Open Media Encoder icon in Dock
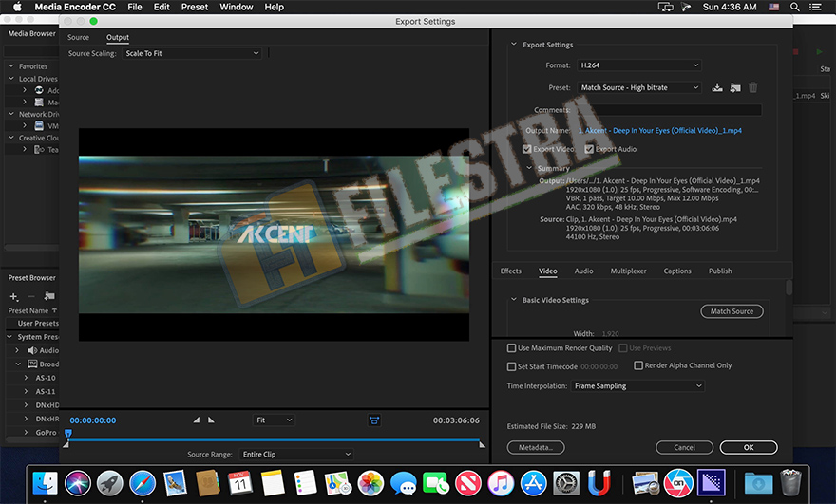 pyautogui.click(x=712, y=483)
